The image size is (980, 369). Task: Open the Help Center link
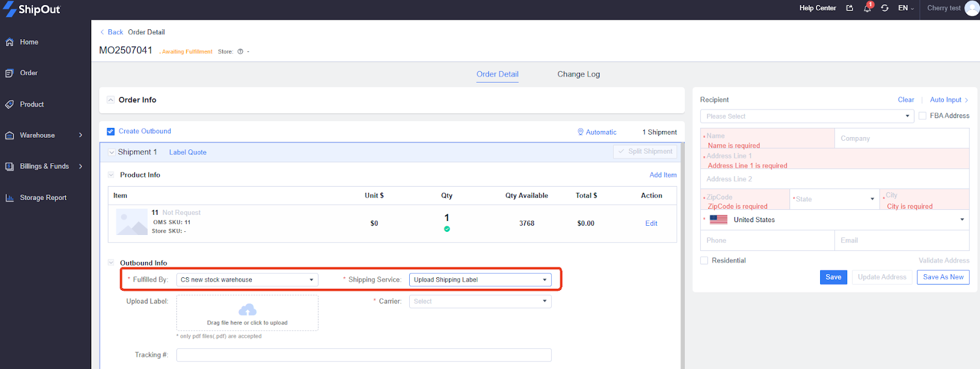pos(818,8)
